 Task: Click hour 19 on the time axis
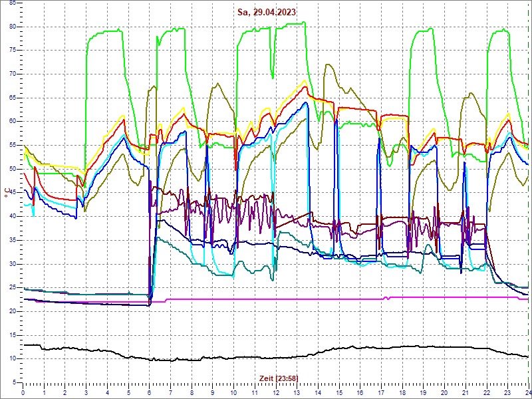click(x=423, y=392)
